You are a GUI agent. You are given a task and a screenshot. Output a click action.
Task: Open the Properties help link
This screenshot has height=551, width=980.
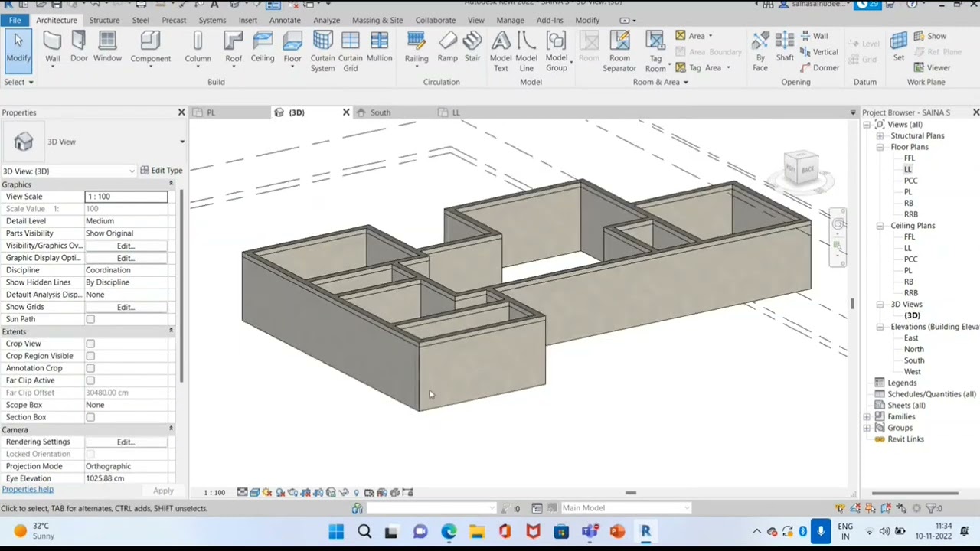pyautogui.click(x=28, y=489)
